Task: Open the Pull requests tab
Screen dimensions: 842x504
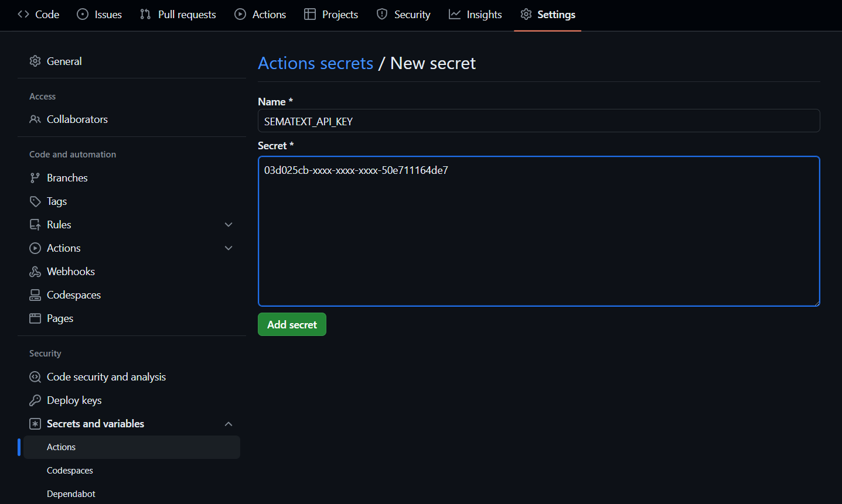Action: point(178,14)
